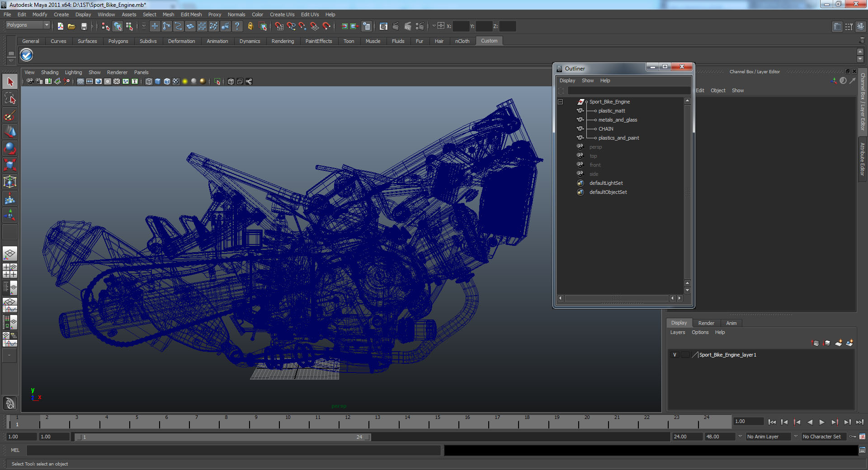Toggle viewport wireframe shading cube icon
Screen dimensions: 868x470
tap(149, 81)
